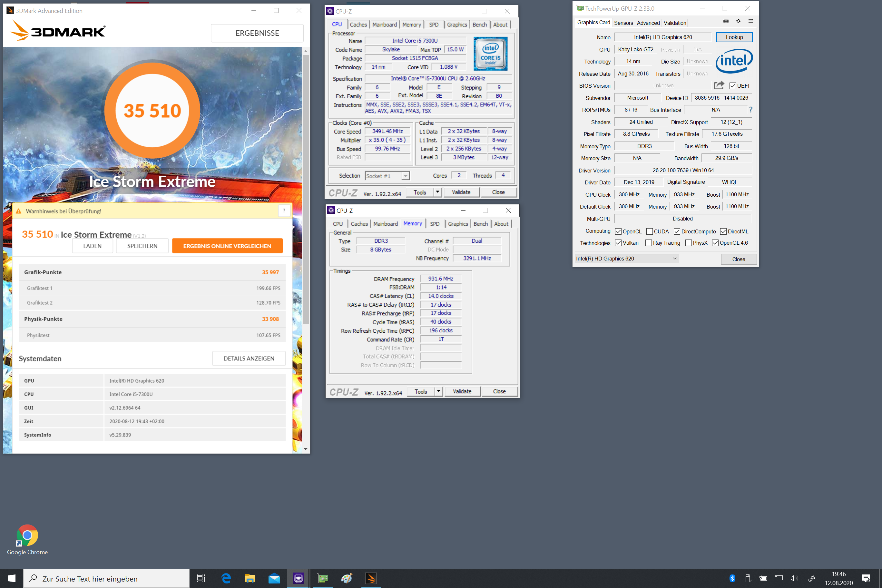This screenshot has width=882, height=588.
Task: Click the warning help question mark button
Action: coord(284,211)
